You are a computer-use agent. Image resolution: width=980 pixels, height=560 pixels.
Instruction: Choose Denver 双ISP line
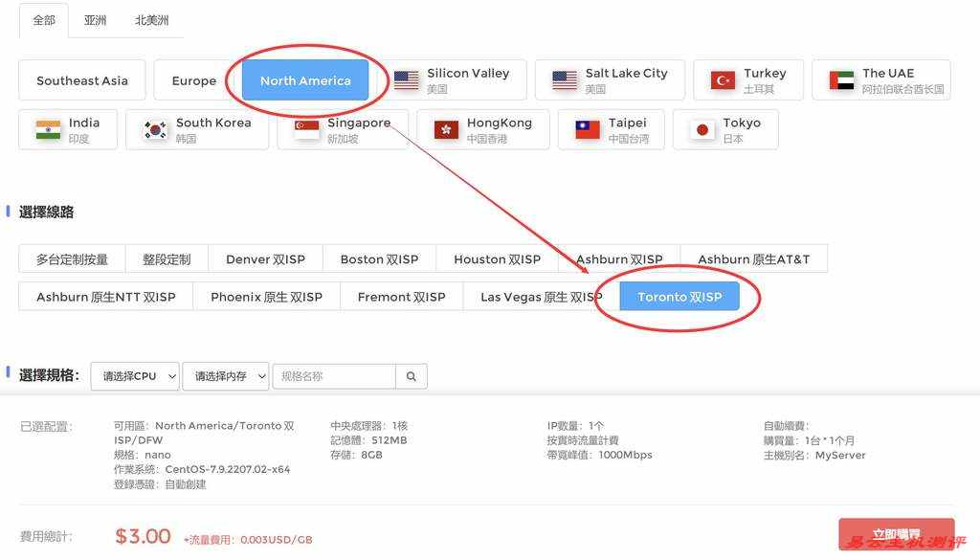tap(265, 258)
